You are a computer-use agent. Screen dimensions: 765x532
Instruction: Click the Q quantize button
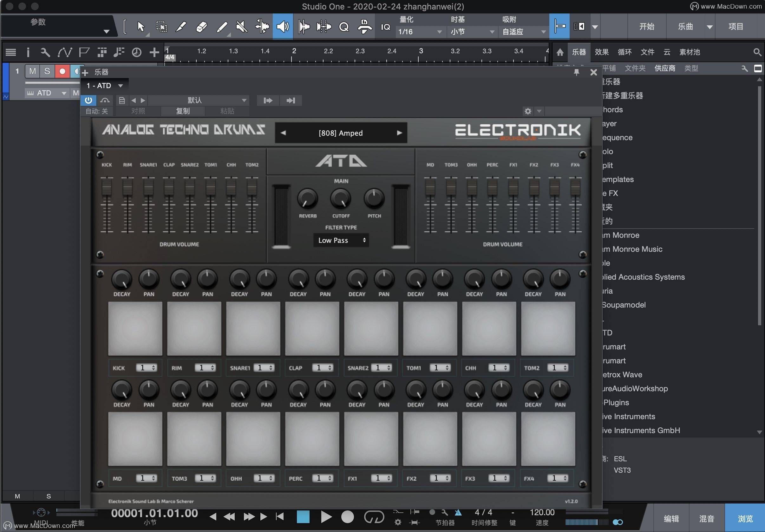[344, 27]
